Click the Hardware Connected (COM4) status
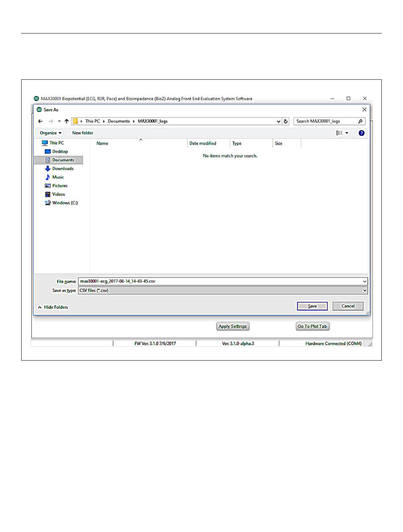 point(333,344)
